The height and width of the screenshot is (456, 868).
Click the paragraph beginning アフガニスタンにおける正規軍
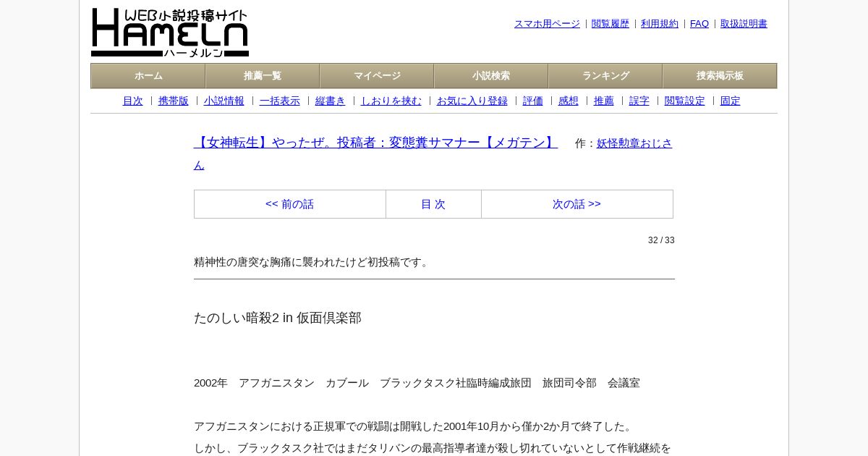pyautogui.click(x=414, y=426)
